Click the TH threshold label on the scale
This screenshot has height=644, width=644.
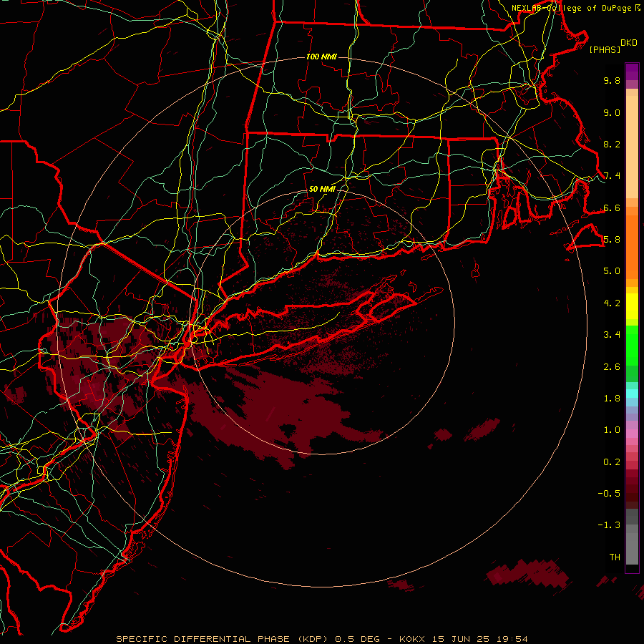coord(615,557)
